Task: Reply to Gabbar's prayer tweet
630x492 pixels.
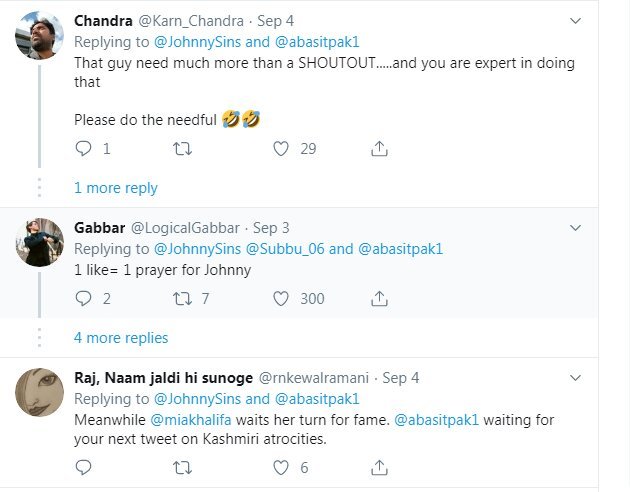Action: click(84, 298)
